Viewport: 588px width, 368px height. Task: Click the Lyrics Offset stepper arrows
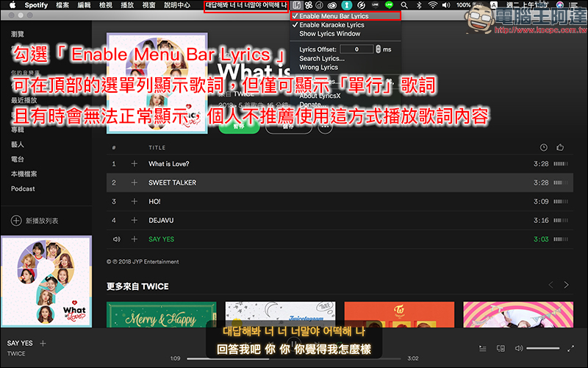(377, 49)
